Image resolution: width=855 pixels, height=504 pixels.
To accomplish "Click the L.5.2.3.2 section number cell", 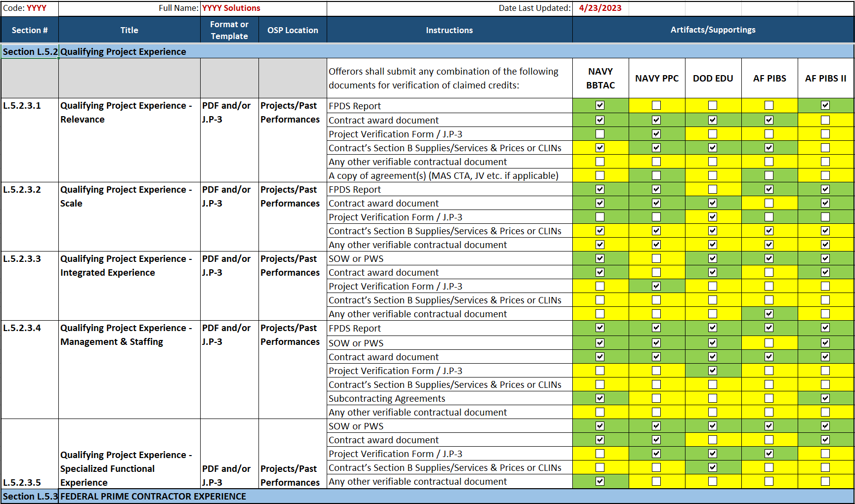I will click(x=30, y=216).
